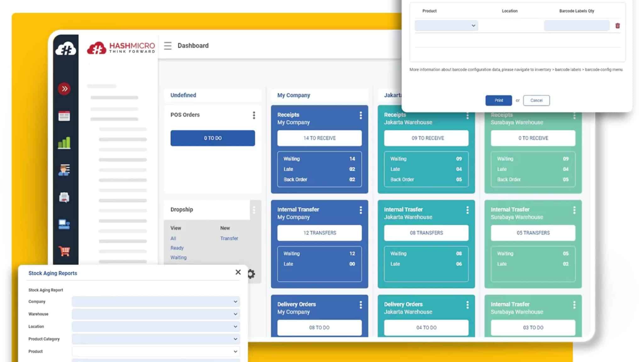The width and height of the screenshot is (644, 362).
Task: Open Internal Transfer My Company three-dot menu
Action: point(361,210)
